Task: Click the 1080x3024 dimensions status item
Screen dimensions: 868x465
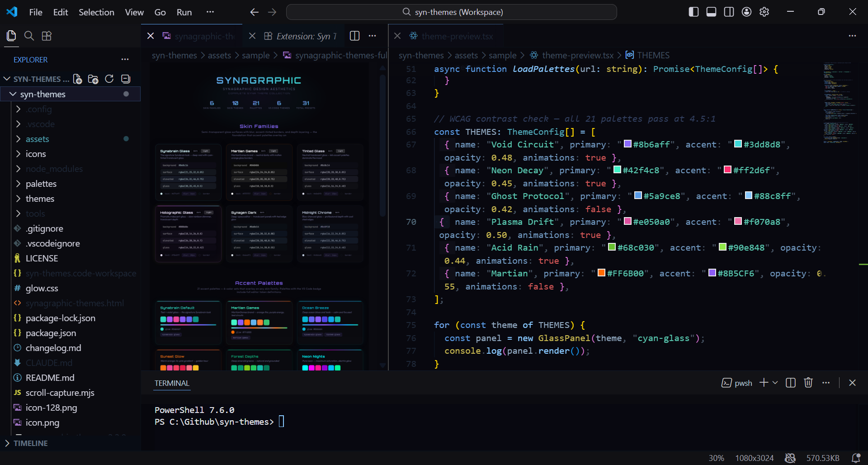Action: coord(755,458)
